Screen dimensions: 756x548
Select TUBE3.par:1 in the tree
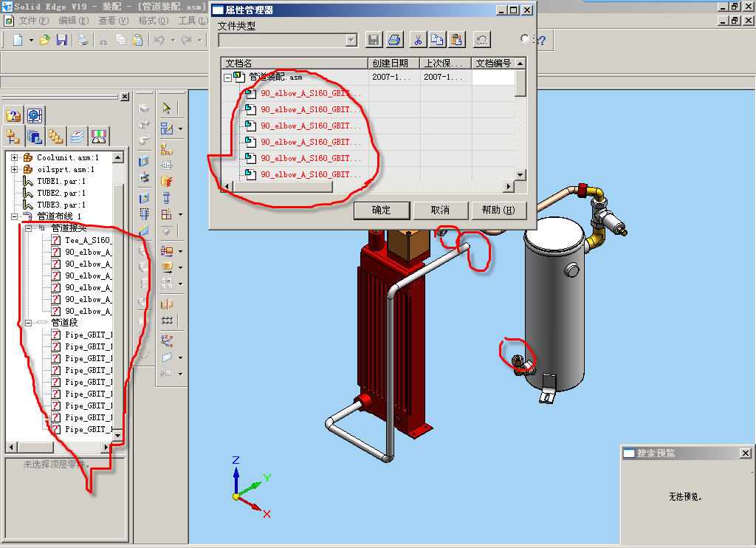pos(61,205)
